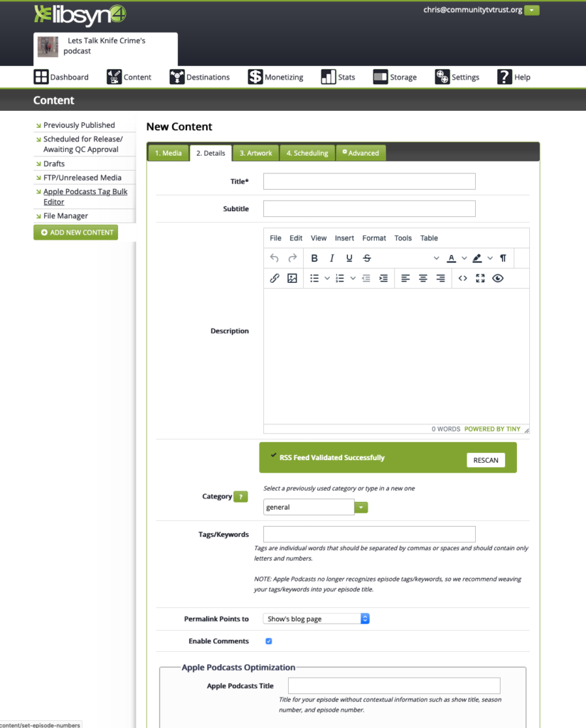This screenshot has width=586, height=728.
Task: Toggle underline formatting
Action: coord(349,258)
